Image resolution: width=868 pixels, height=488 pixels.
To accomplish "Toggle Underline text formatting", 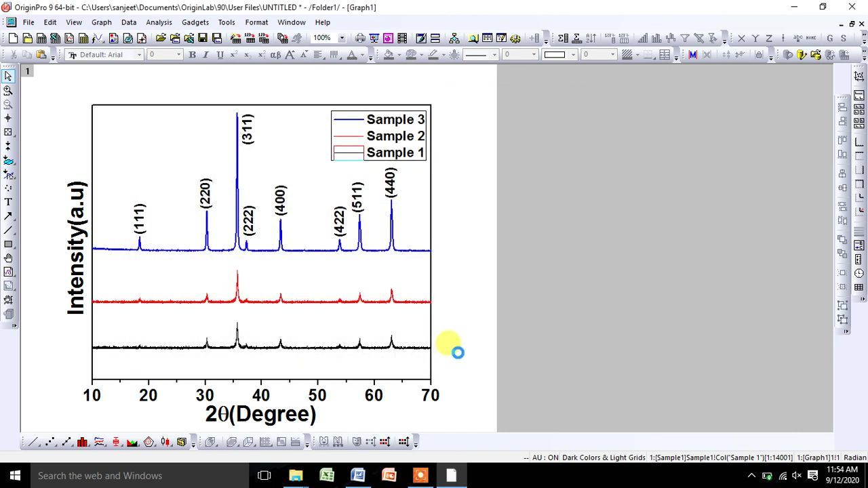I will click(x=220, y=55).
